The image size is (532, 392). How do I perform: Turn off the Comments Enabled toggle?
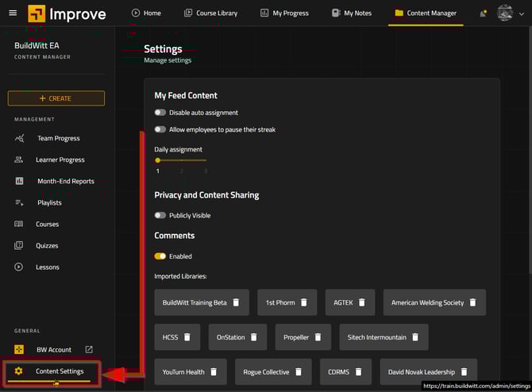pyautogui.click(x=160, y=256)
